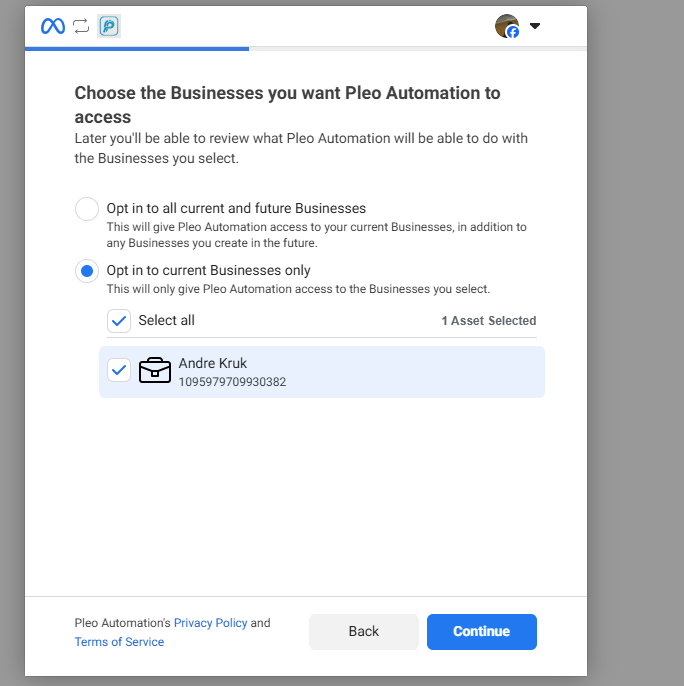Viewport: 684px width, 686px height.
Task: Open Pleo Automation's Privacy Policy link
Action: click(210, 623)
